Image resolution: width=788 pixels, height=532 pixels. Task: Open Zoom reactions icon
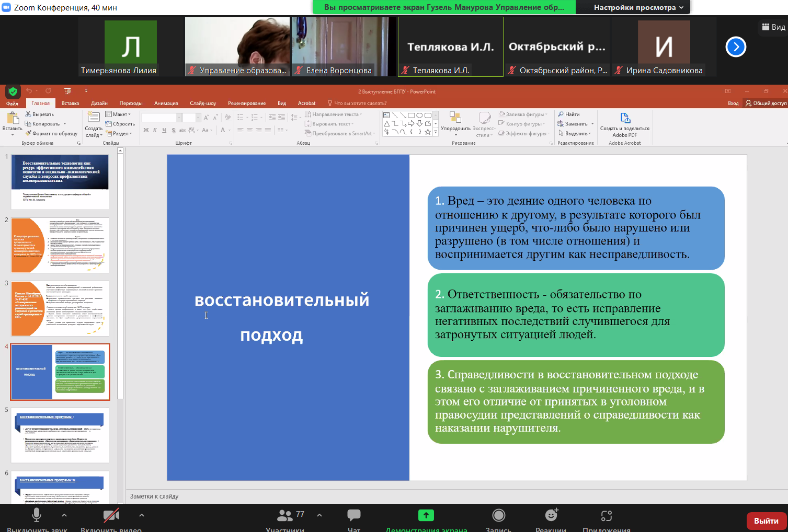(x=551, y=516)
